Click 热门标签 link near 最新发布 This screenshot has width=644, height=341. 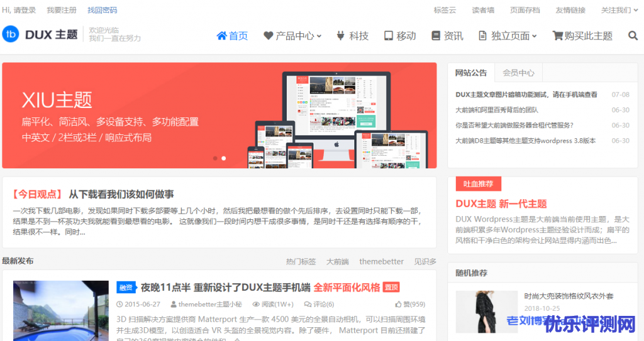(x=301, y=261)
